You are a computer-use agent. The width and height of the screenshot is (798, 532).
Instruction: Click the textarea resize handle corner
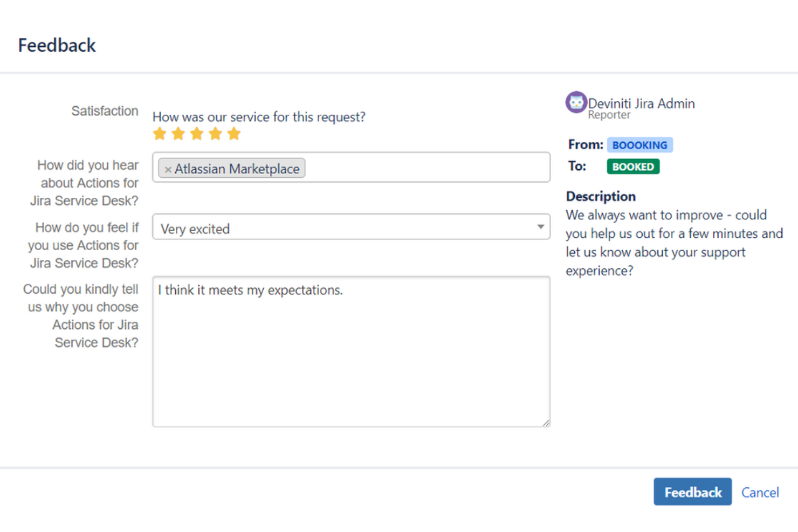point(546,423)
